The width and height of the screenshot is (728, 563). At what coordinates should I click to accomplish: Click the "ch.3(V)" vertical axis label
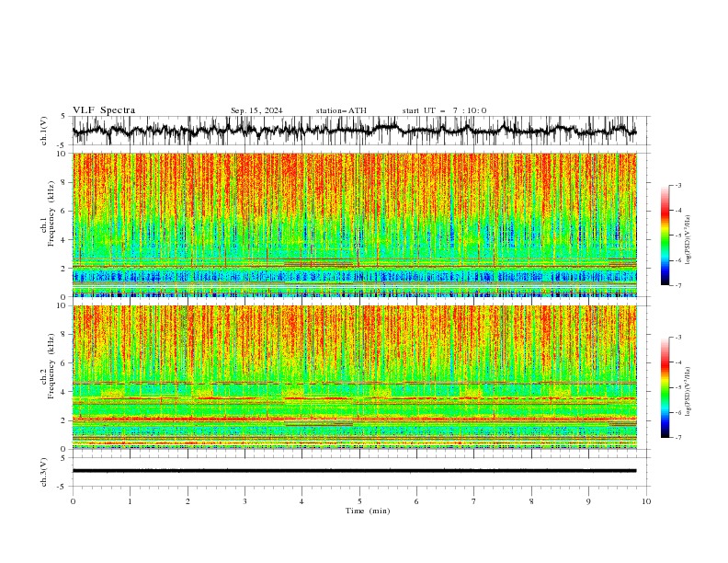pyautogui.click(x=44, y=472)
